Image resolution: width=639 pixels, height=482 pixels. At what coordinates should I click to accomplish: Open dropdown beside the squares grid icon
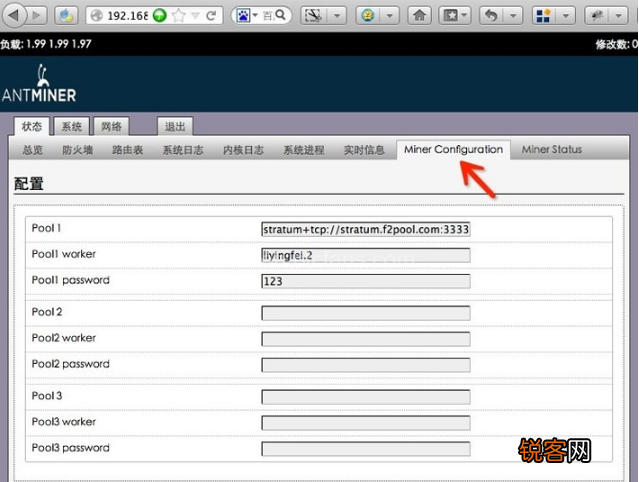pyautogui.click(x=566, y=15)
